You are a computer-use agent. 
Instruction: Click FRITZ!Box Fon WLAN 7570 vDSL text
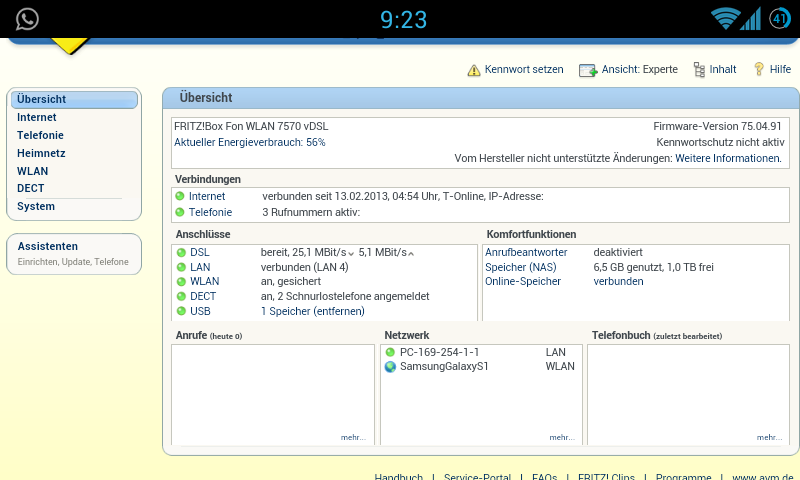[x=251, y=126]
